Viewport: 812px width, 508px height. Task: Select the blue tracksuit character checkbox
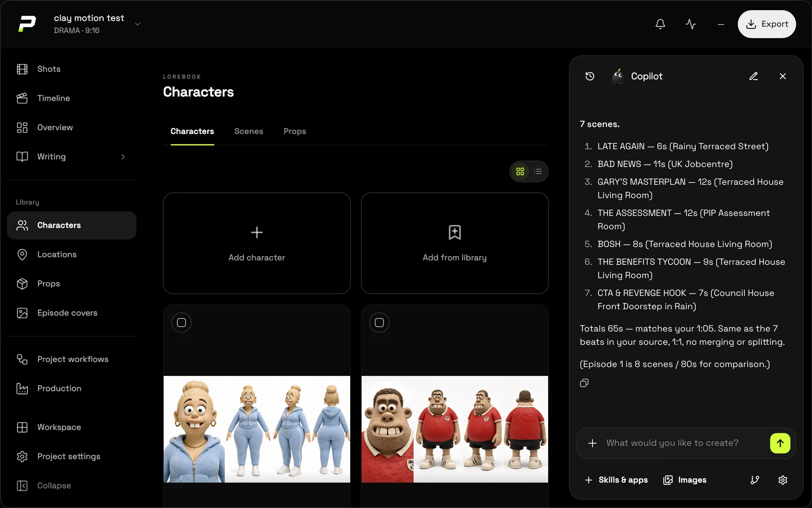click(181, 323)
